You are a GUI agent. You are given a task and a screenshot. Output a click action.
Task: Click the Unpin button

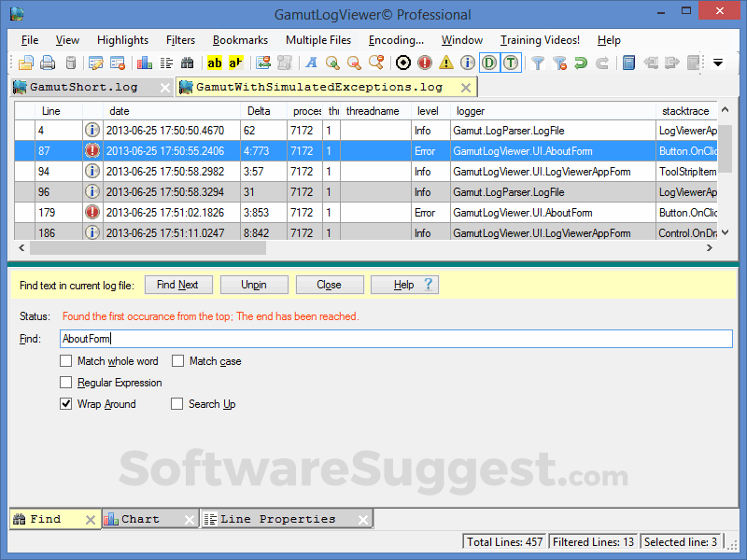click(254, 285)
